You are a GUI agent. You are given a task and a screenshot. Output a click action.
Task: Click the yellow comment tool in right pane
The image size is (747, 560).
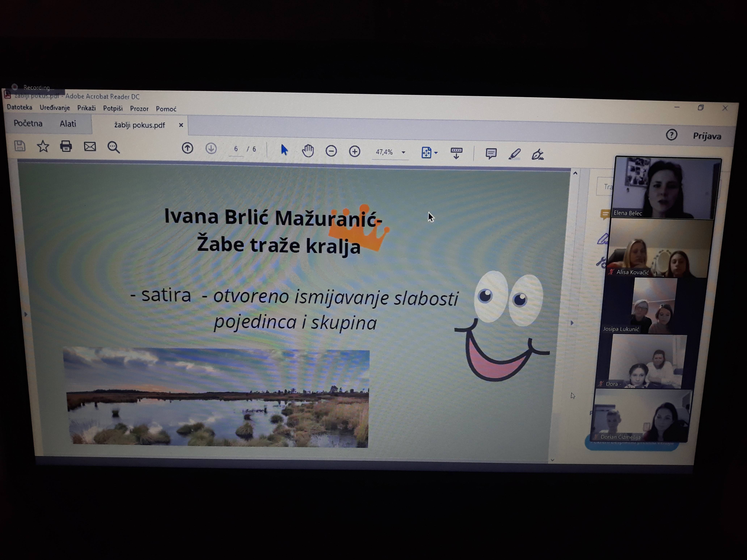click(x=605, y=214)
